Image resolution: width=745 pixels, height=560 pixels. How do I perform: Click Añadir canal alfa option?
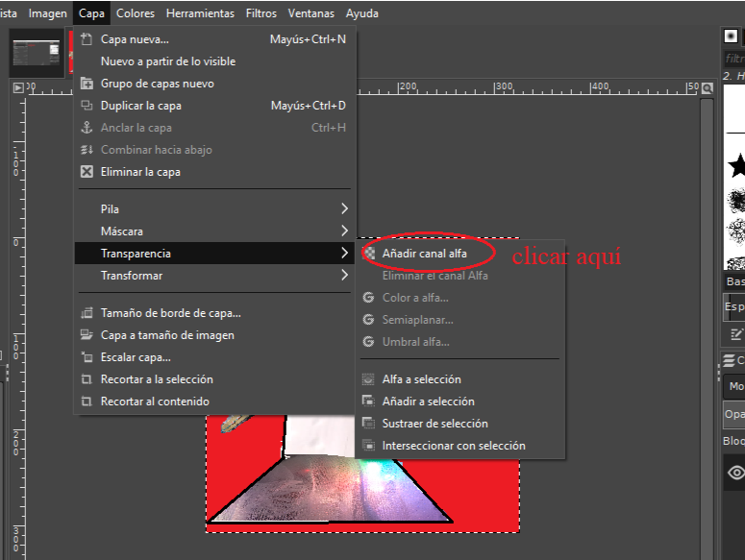(x=424, y=254)
